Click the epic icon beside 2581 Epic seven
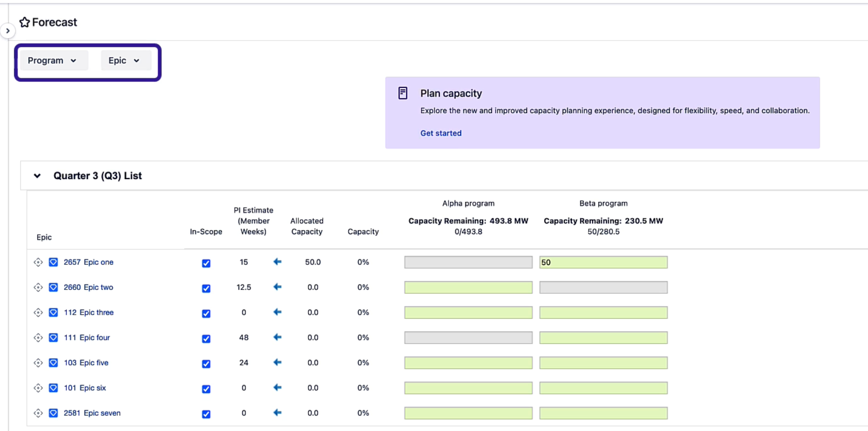Image resolution: width=868 pixels, height=431 pixels. (53, 413)
